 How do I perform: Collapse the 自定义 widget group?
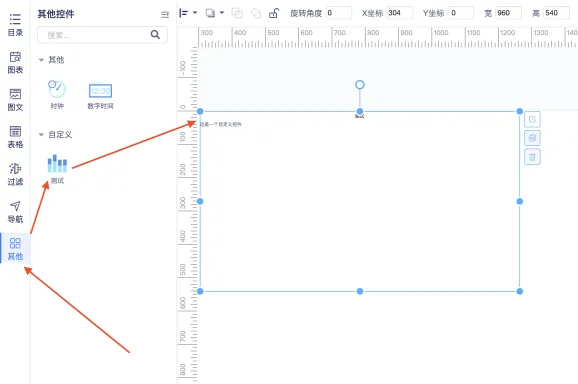[41, 135]
